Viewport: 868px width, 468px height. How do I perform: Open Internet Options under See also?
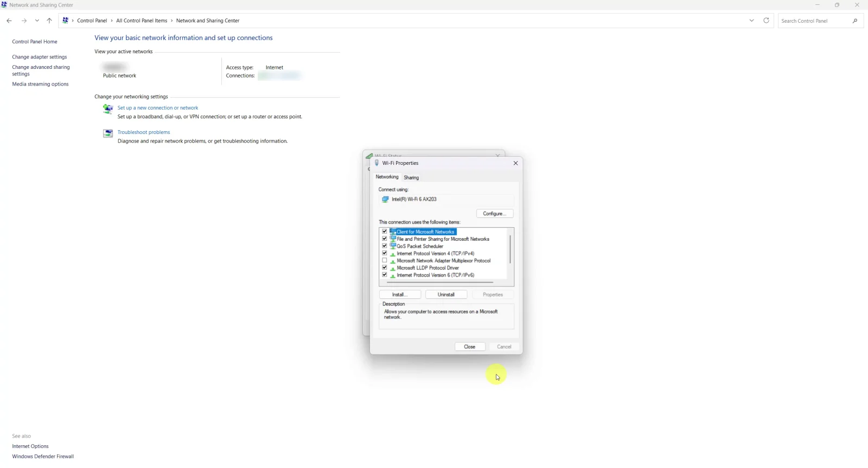pos(30,446)
